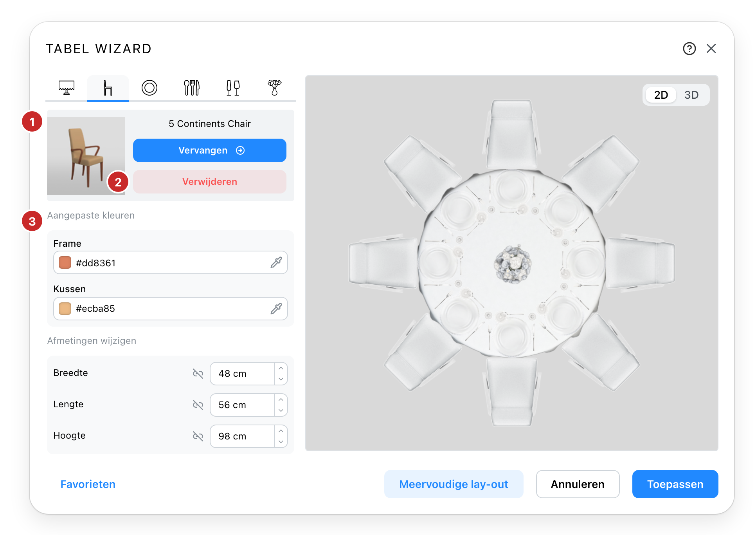
Task: Open the glassware tab icon
Action: 233,88
